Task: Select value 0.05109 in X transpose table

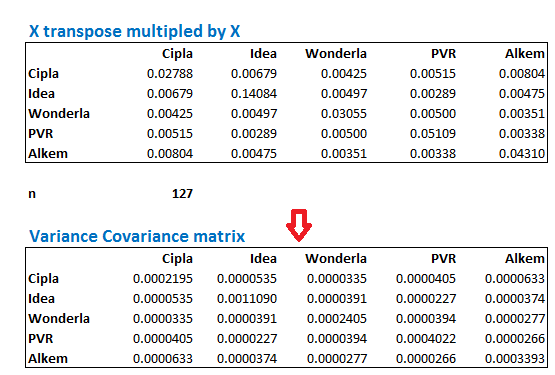Action: [x=433, y=134]
